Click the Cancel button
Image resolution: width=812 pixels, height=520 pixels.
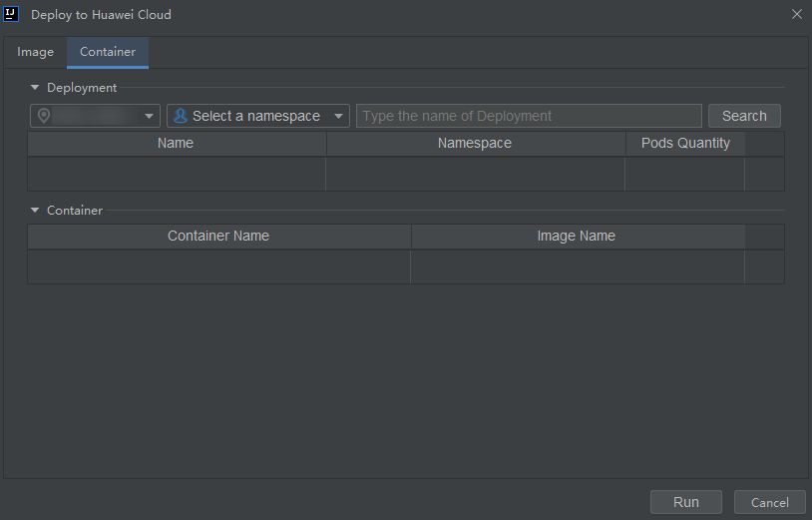[x=769, y=502]
